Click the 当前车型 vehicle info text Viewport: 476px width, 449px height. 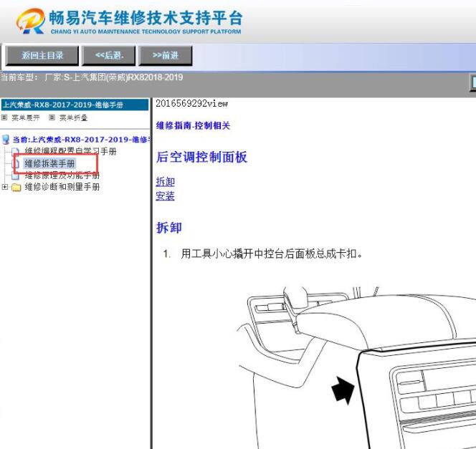pos(92,77)
